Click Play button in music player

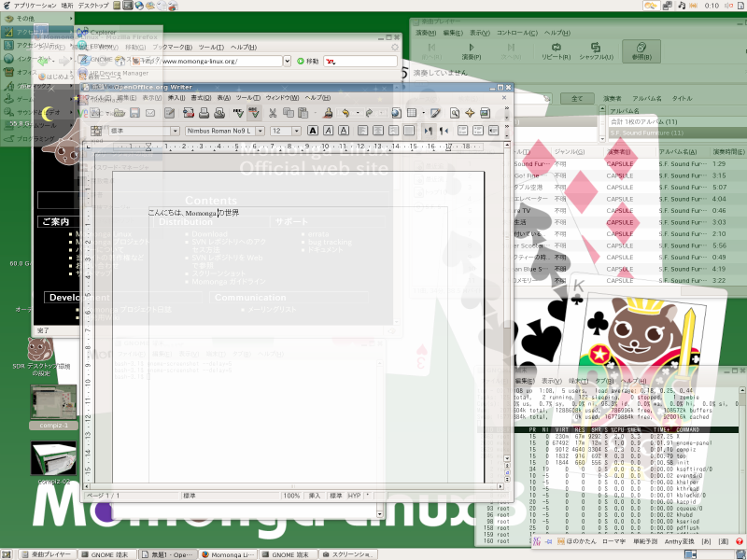pos(472,51)
